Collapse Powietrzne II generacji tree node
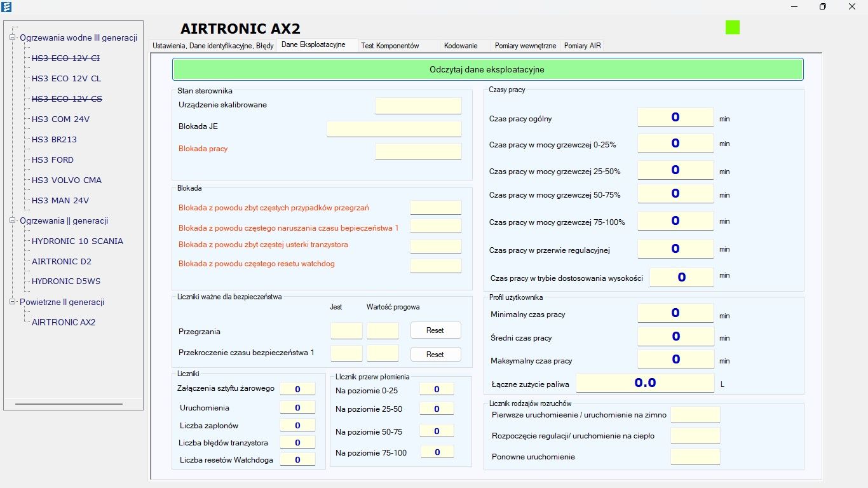868x488 pixels. click(12, 302)
